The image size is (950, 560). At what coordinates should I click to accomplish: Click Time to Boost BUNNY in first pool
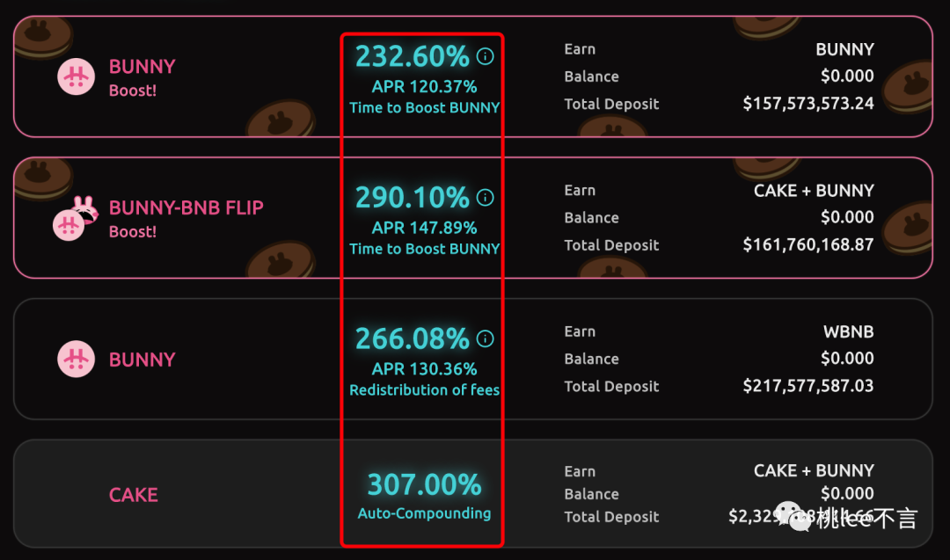pyautogui.click(x=424, y=108)
